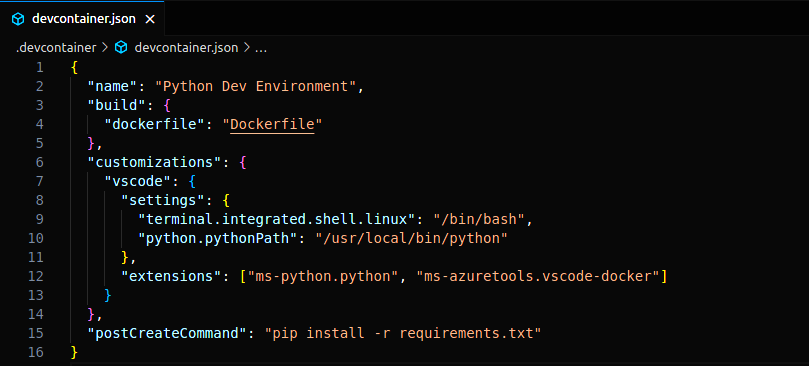The width and height of the screenshot is (809, 366).
Task: Click the blue closing brace on line 13
Action: tap(108, 295)
